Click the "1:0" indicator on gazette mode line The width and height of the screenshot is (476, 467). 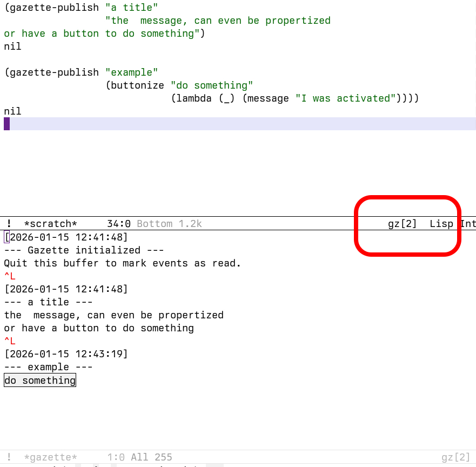coord(116,457)
